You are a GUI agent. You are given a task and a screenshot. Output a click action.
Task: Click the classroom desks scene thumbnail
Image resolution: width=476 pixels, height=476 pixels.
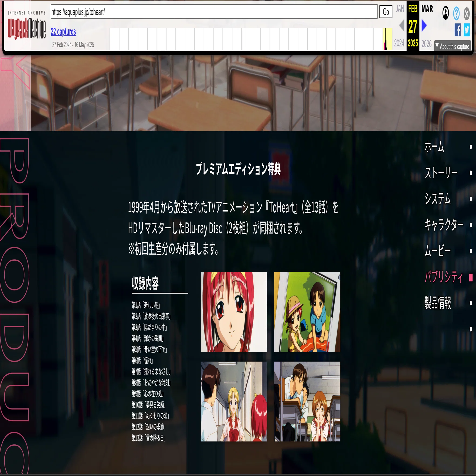(x=307, y=402)
